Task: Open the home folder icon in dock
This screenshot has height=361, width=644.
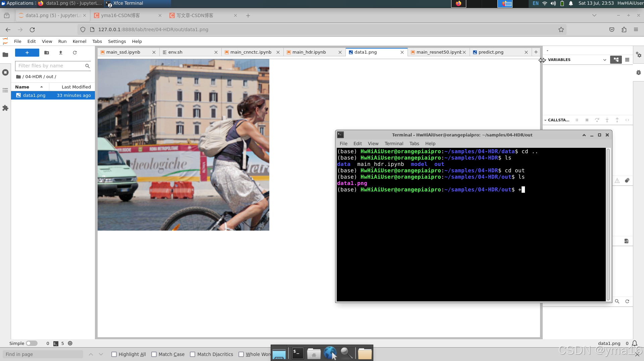Action: tap(314, 353)
